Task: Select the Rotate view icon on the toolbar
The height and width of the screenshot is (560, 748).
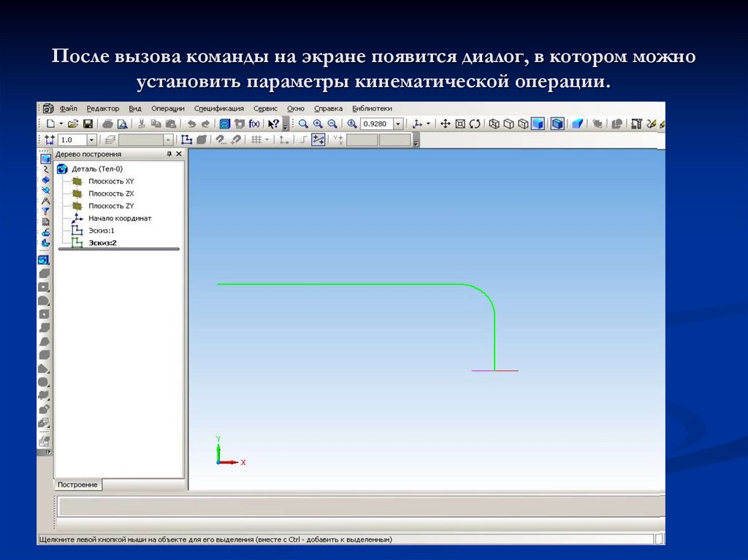Action: [x=473, y=123]
